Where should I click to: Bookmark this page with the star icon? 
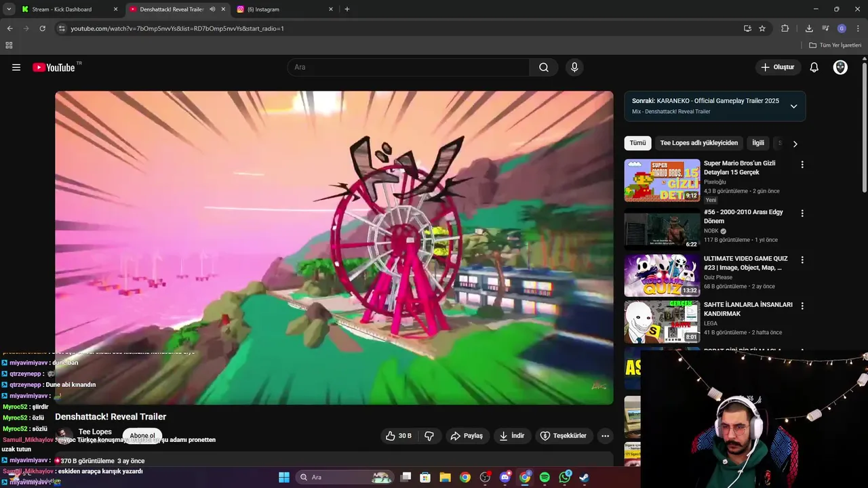[762, 28]
